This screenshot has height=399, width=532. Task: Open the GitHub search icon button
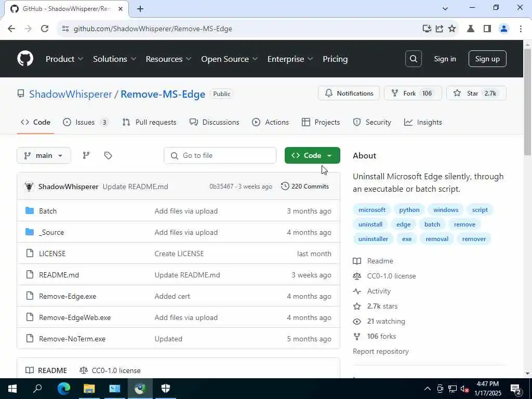click(413, 59)
